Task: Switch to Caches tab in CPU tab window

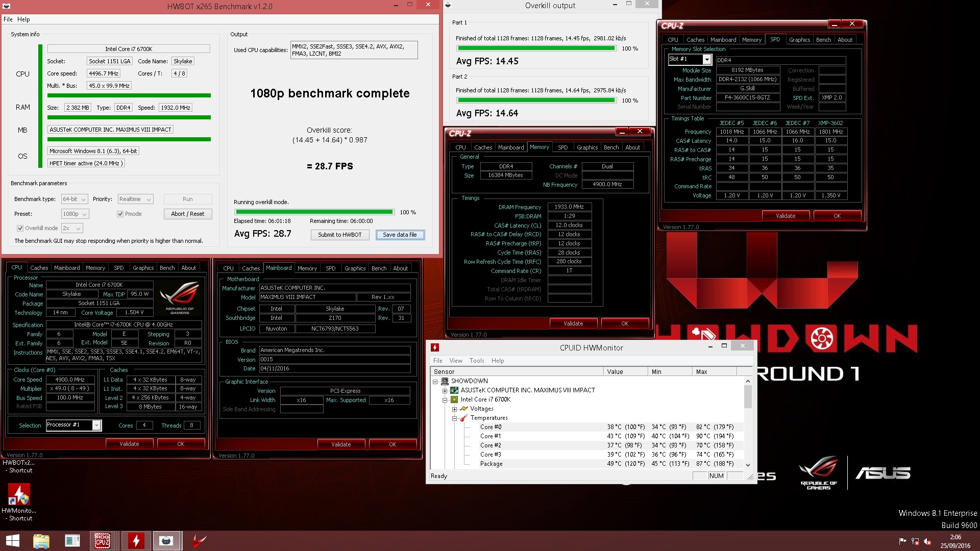Action: (39, 268)
